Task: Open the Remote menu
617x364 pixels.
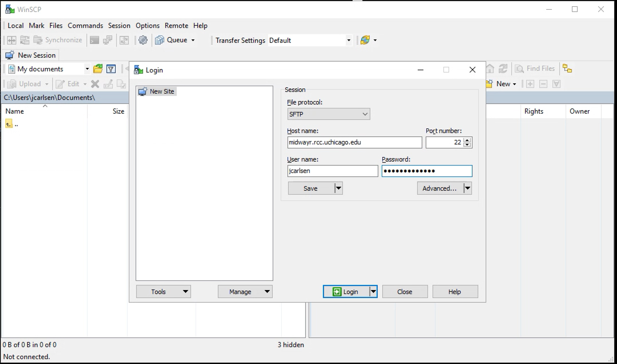Action: [176, 26]
